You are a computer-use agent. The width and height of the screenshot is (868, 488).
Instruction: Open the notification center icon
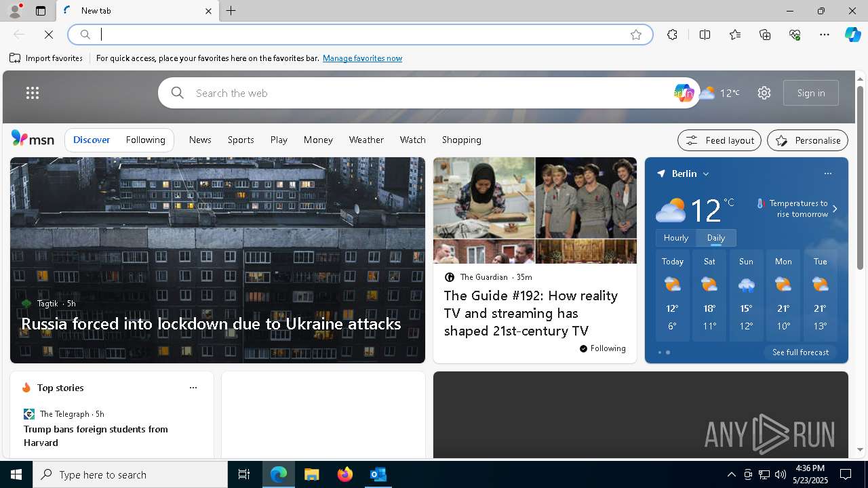tap(846, 474)
